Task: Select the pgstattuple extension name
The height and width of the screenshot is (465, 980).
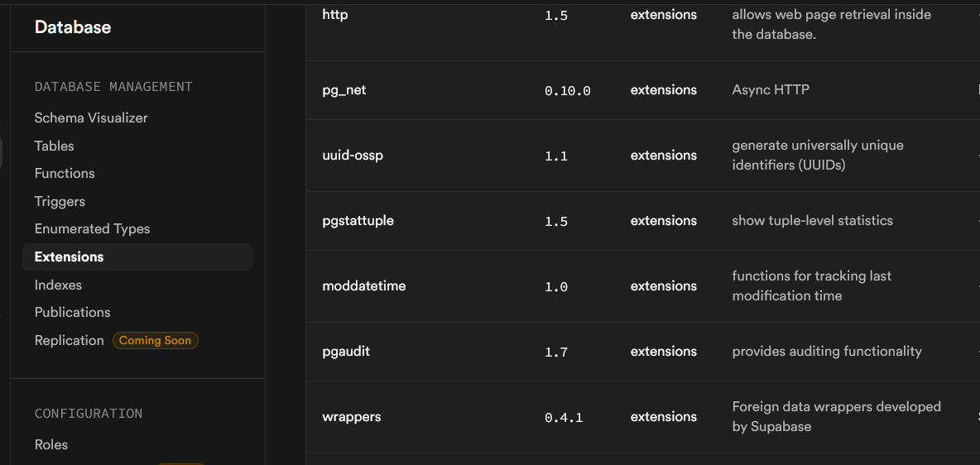Action: [358, 221]
